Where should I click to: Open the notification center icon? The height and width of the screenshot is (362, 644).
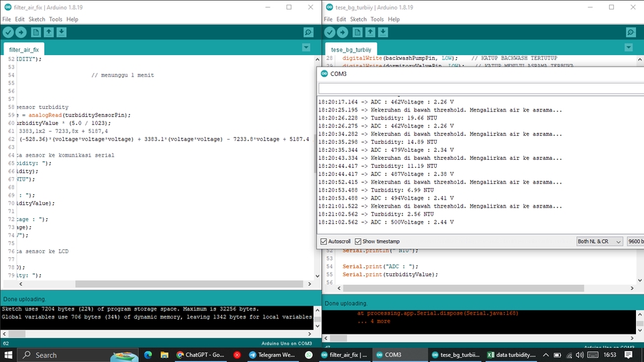pyautogui.click(x=629, y=355)
